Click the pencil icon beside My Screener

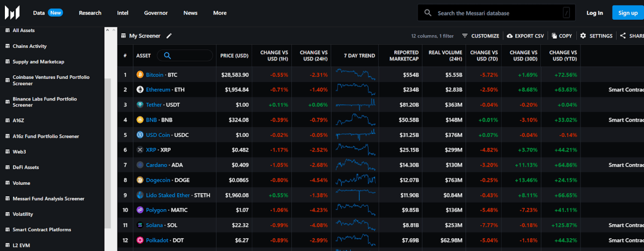(x=169, y=36)
